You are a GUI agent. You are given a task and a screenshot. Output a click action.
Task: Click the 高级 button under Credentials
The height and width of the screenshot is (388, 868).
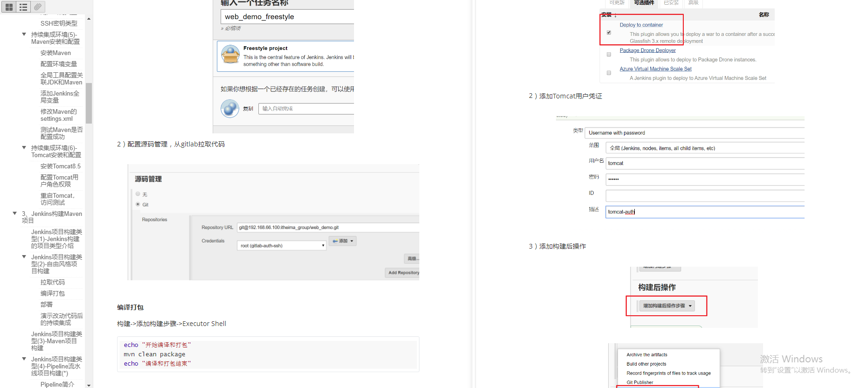pos(412,258)
